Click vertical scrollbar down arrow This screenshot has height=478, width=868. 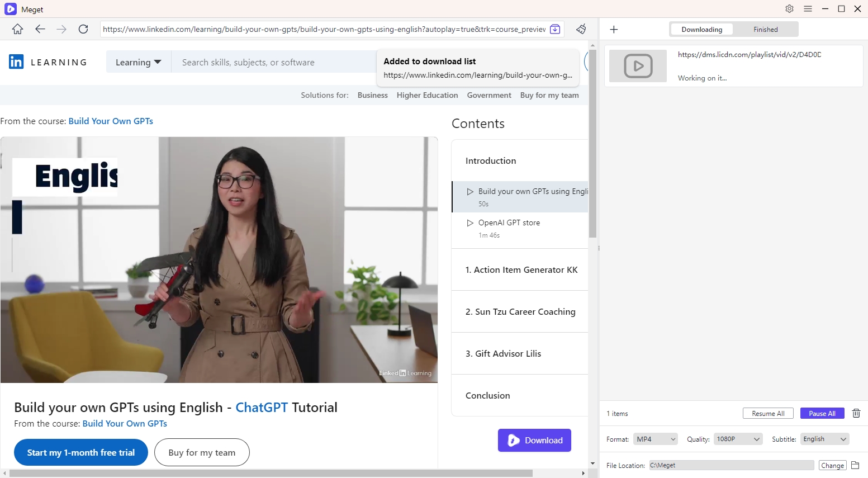(x=592, y=463)
